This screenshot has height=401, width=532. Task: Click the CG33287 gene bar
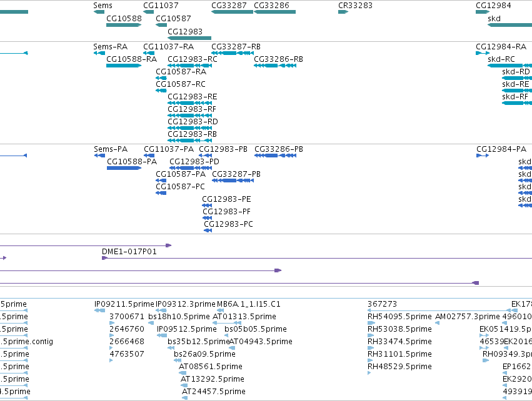tap(232, 12)
